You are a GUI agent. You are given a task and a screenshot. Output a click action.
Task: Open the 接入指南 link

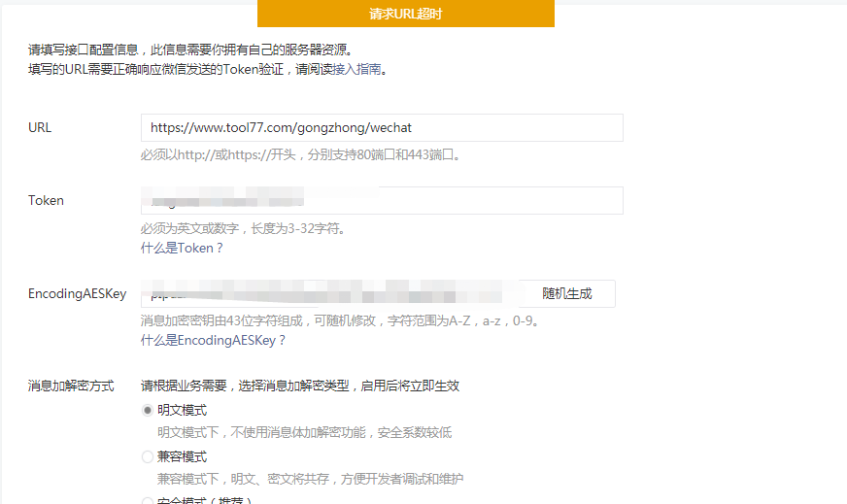[357, 69]
